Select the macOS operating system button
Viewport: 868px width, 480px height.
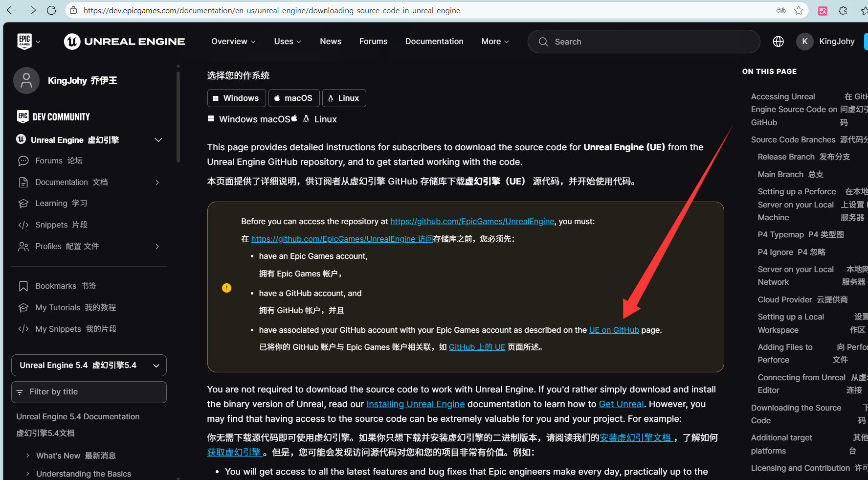click(x=294, y=98)
